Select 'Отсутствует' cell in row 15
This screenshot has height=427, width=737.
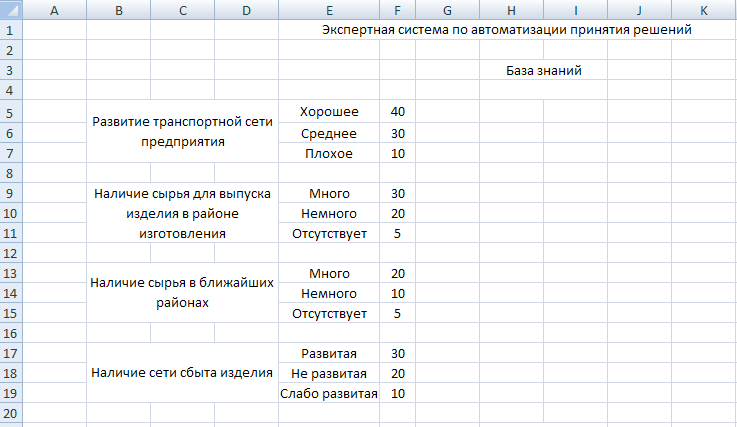pos(329,313)
